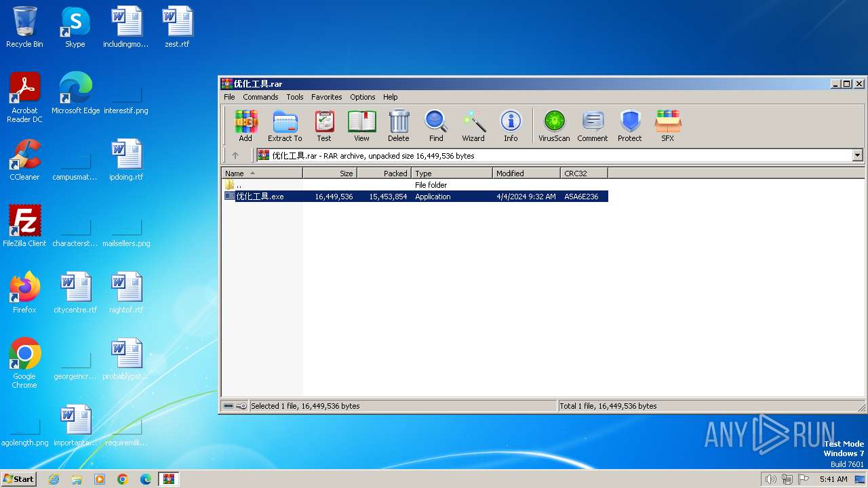Open the Recycle Bin desktop icon
Image resolution: width=868 pixels, height=488 pixels.
tap(24, 27)
